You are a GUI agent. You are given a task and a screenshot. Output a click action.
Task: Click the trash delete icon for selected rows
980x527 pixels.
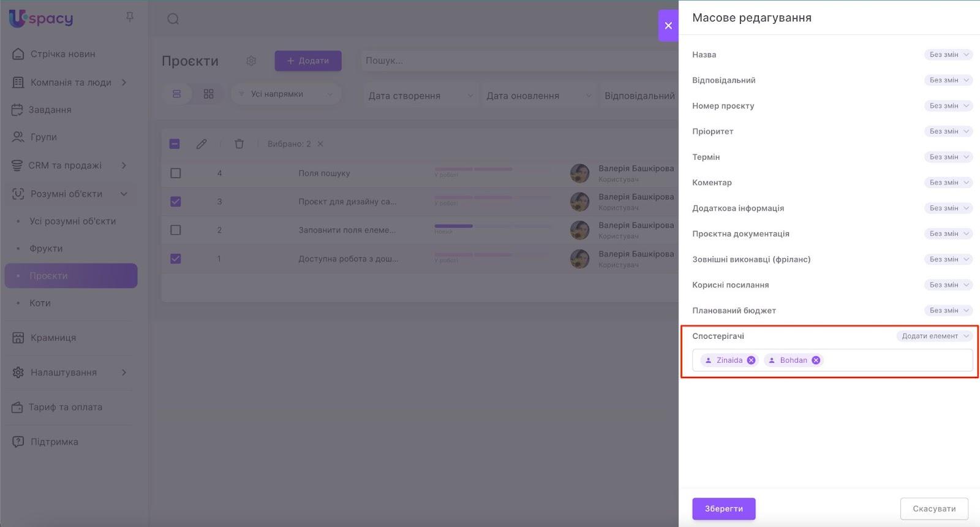[239, 144]
